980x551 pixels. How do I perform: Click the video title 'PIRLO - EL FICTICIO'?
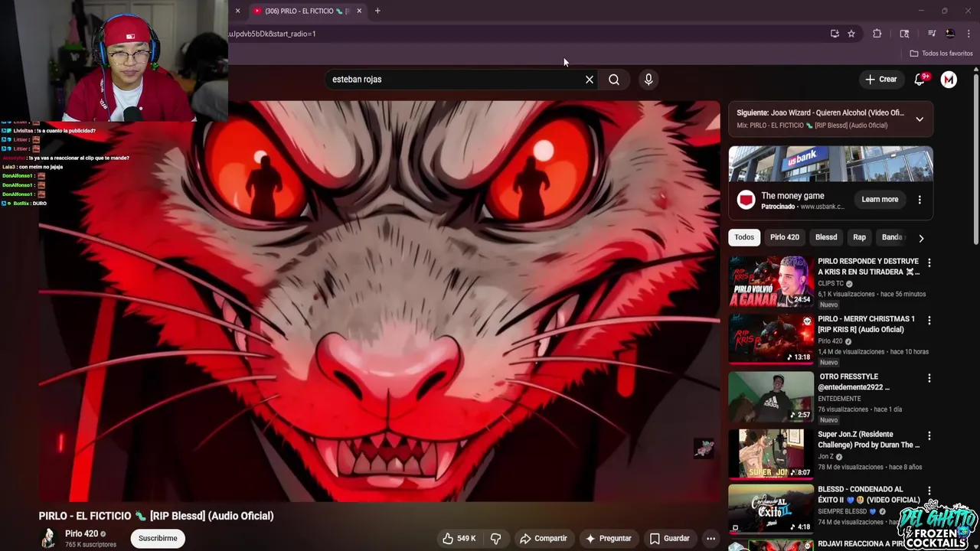click(x=156, y=516)
